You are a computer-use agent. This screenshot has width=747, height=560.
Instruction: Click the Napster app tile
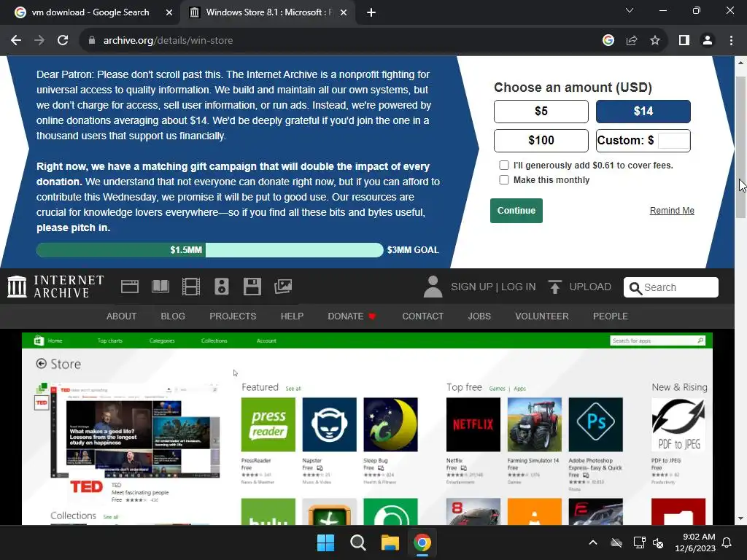pos(329,425)
